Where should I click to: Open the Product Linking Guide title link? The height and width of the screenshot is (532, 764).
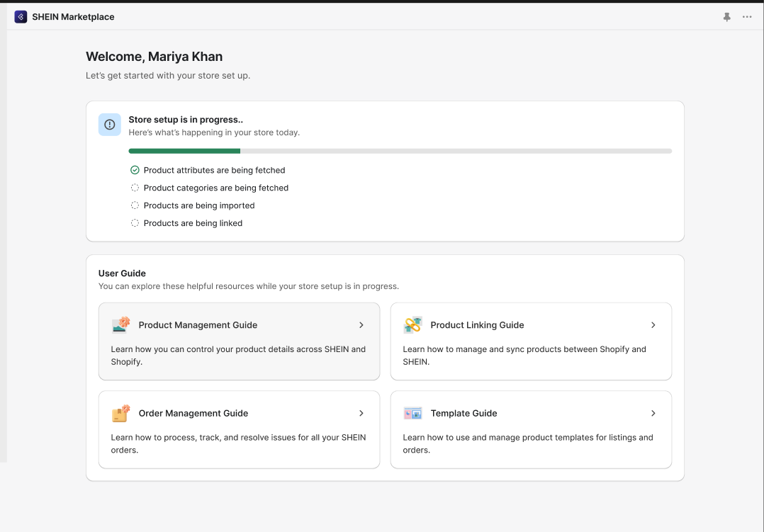point(477,325)
